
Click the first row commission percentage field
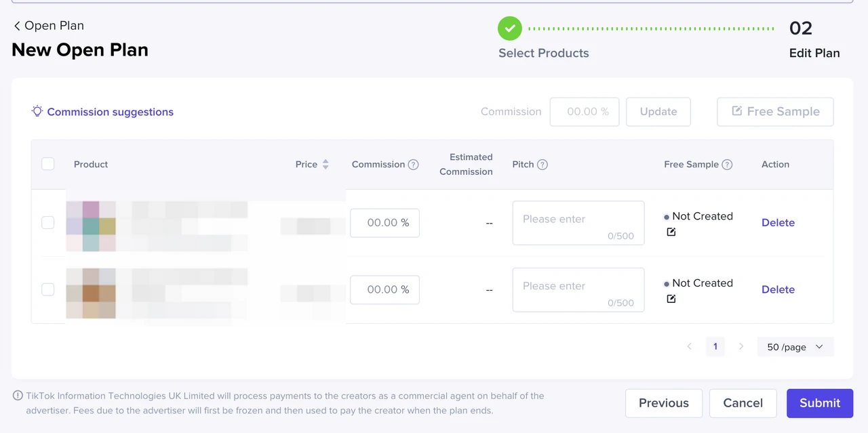tap(384, 223)
